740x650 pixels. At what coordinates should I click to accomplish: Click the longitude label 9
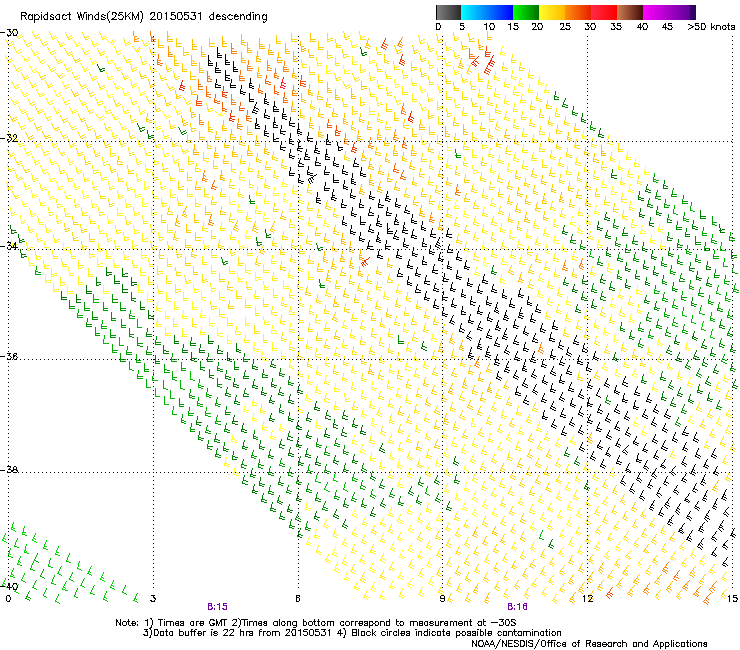coord(442,599)
